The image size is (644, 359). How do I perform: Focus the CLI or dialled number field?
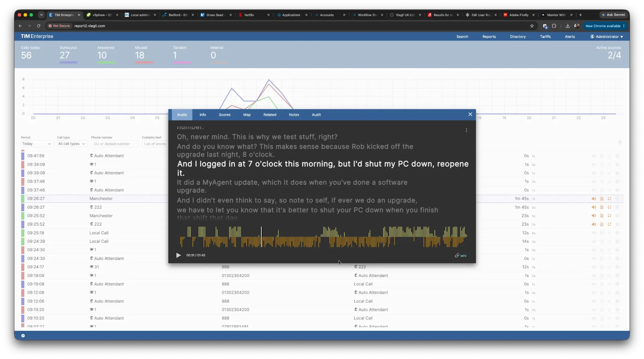[114, 144]
